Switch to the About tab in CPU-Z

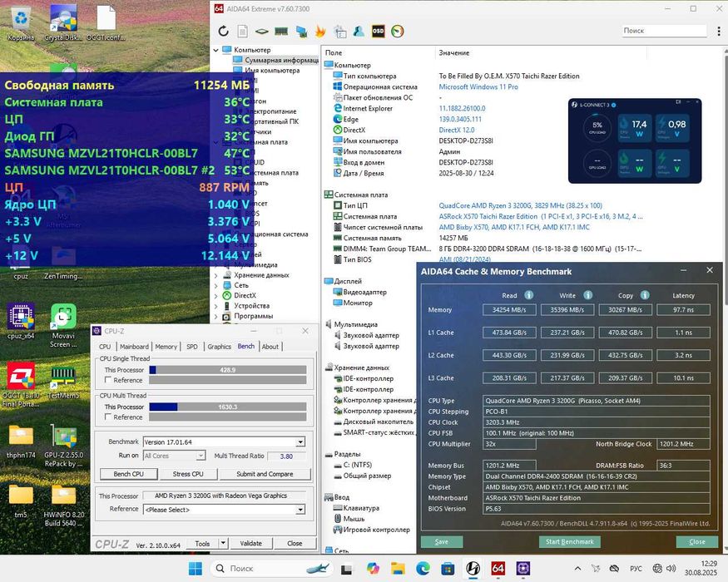270,347
